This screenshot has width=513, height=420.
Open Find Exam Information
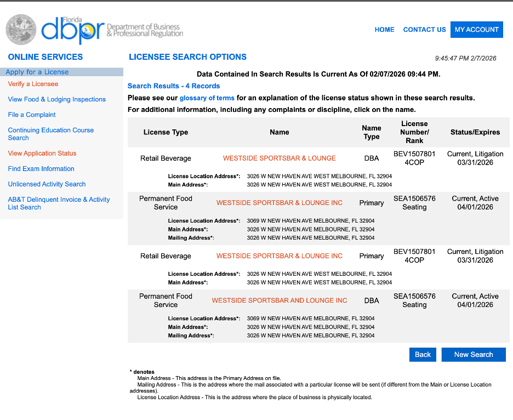pos(41,169)
